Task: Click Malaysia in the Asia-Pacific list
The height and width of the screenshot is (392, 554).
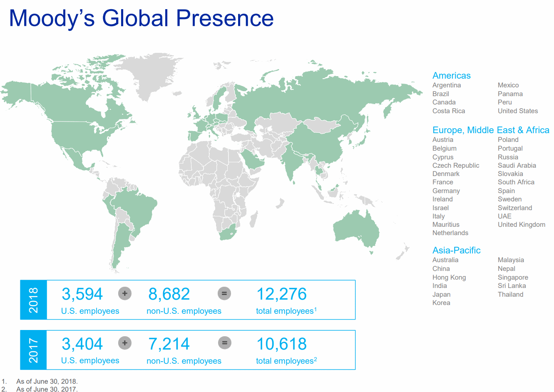Action: pos(511,260)
